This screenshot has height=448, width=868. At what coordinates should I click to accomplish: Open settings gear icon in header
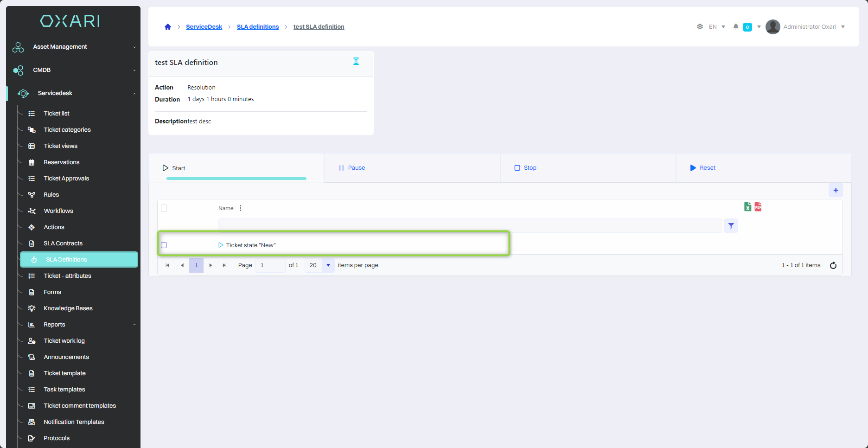[700, 27]
